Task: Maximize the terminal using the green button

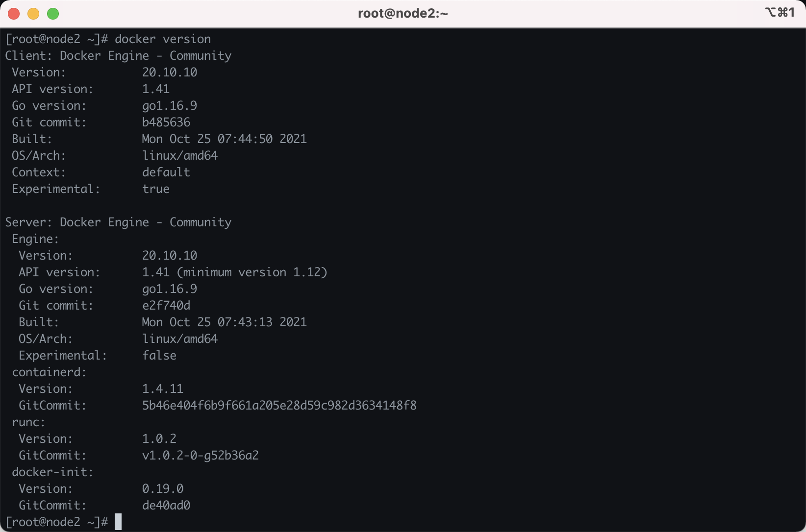Action: (x=53, y=14)
